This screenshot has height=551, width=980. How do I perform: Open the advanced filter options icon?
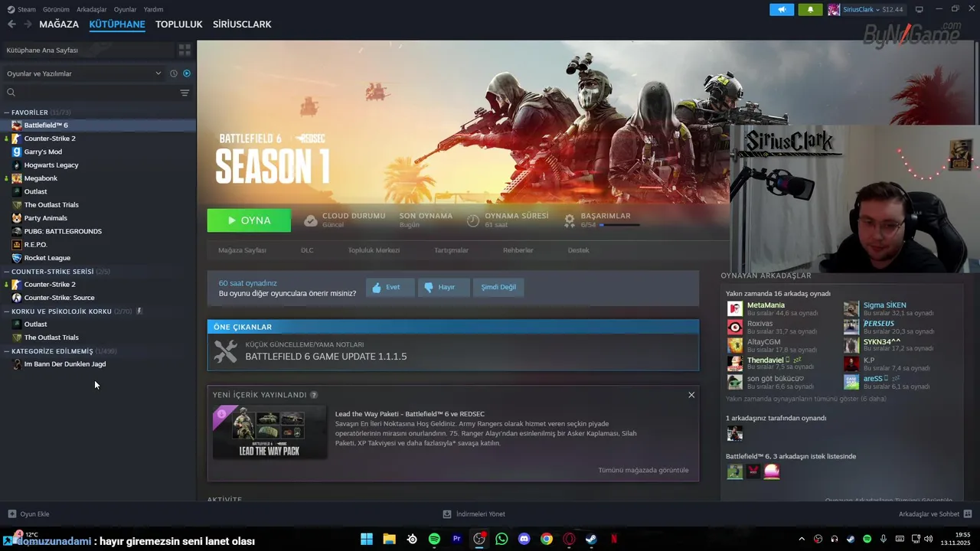click(x=185, y=93)
